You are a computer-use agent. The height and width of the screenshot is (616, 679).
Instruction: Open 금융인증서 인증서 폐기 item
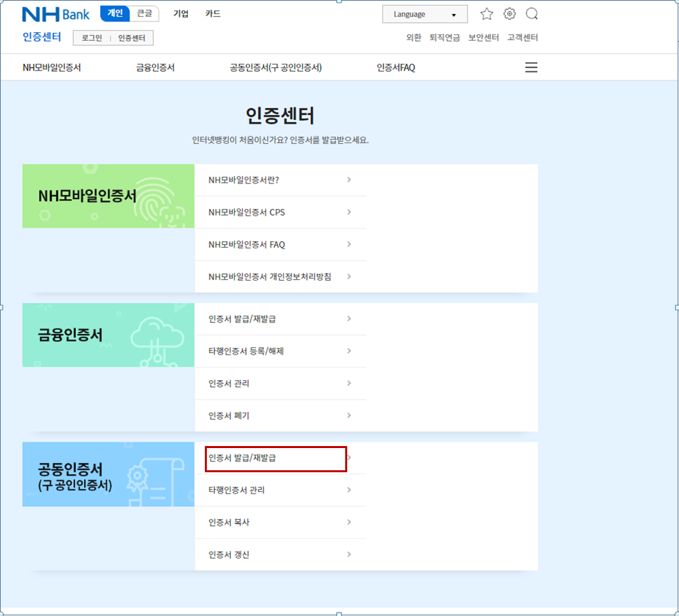[x=280, y=416]
